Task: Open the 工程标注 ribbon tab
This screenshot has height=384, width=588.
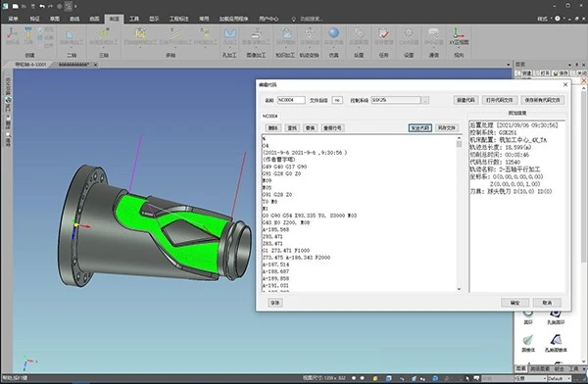Action: (x=179, y=19)
